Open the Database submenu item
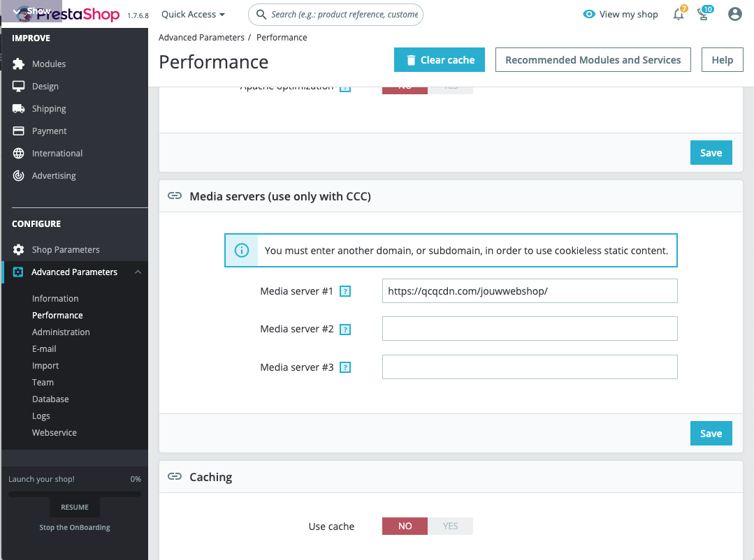 (x=50, y=399)
